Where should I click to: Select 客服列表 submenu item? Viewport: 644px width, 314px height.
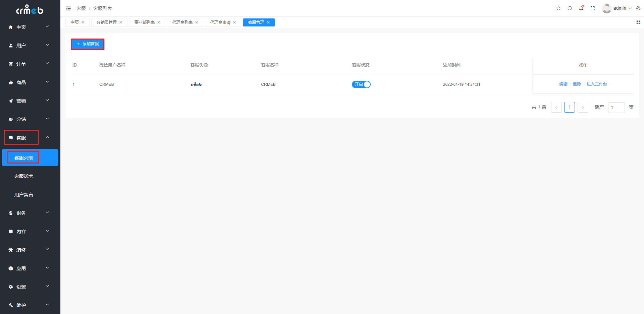[x=30, y=158]
